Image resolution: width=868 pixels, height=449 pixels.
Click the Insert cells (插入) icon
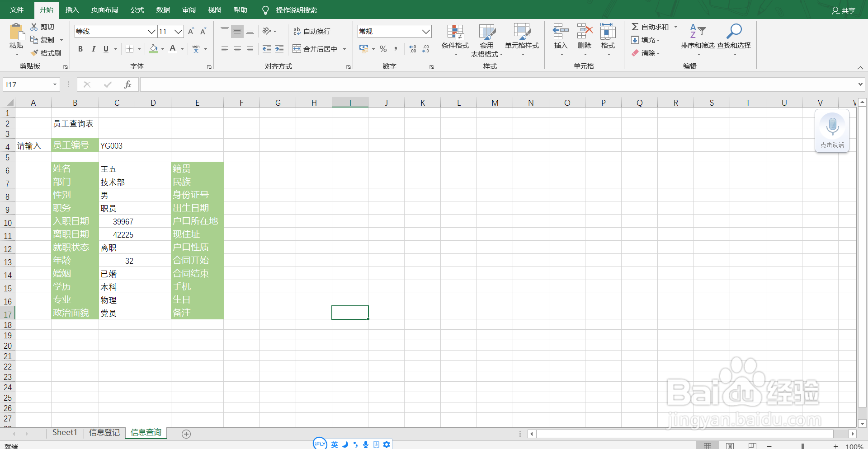click(561, 32)
